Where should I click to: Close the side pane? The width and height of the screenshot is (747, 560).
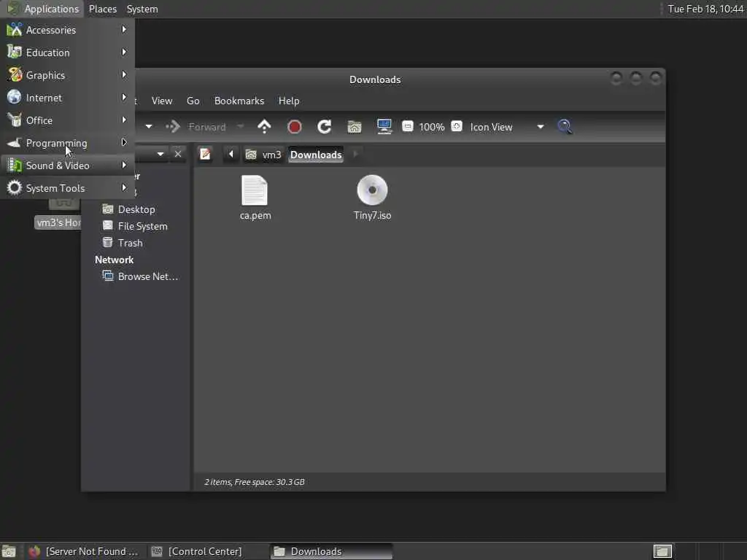[x=178, y=155]
